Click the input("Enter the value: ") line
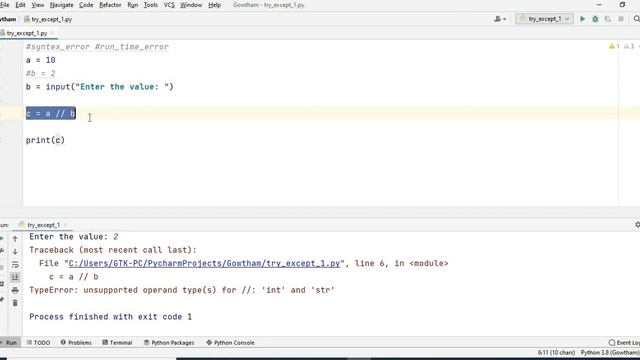This screenshot has height=360, width=640. (100, 87)
